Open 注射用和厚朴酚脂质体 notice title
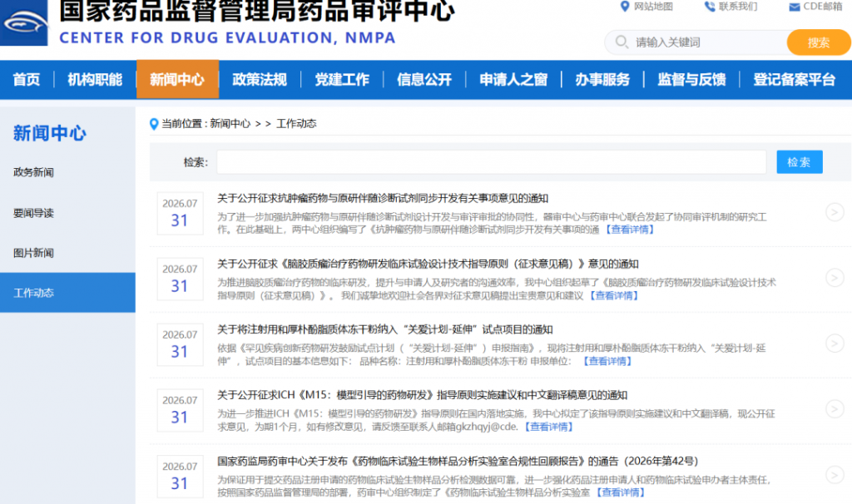 [384, 329]
